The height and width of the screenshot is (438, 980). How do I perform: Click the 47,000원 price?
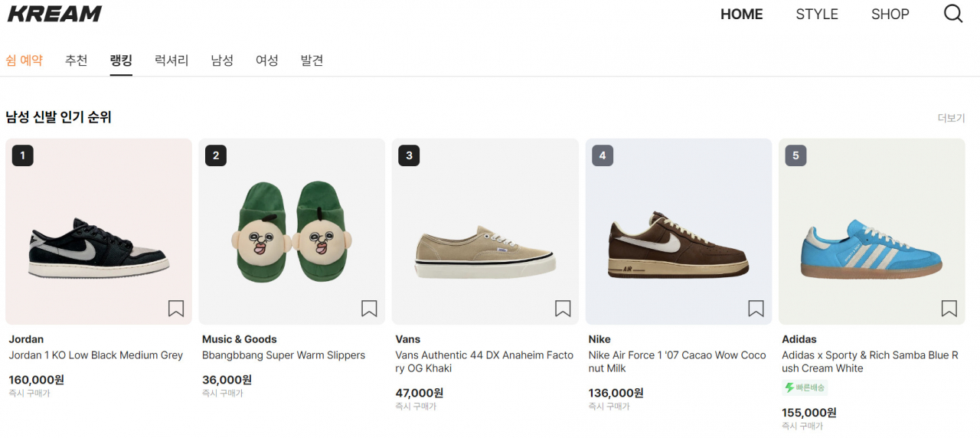coord(420,393)
